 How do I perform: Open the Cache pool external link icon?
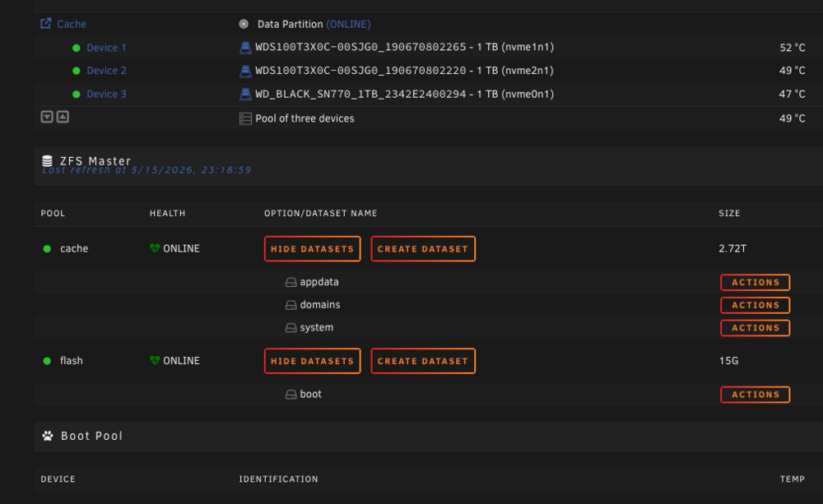(x=46, y=24)
